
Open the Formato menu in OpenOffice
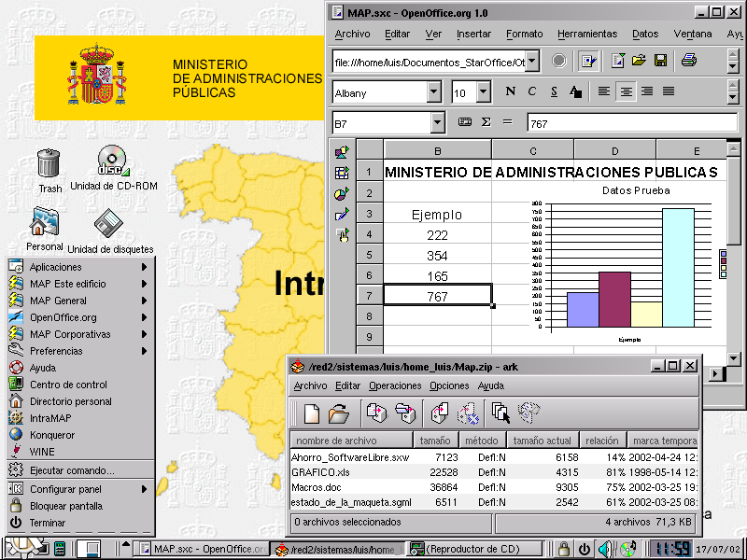click(x=524, y=34)
